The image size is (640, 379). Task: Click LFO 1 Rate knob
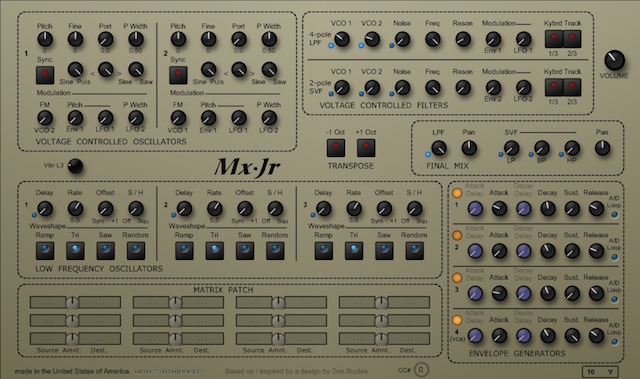tap(75, 208)
